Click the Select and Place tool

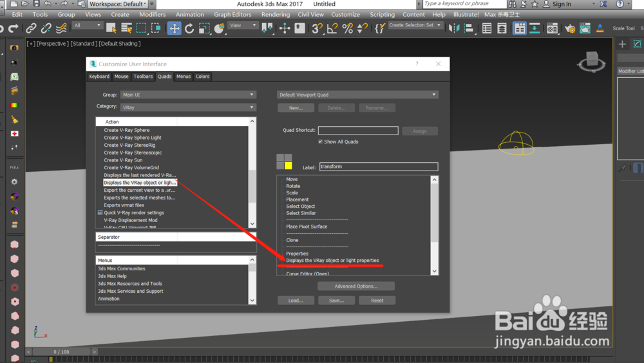(x=220, y=28)
